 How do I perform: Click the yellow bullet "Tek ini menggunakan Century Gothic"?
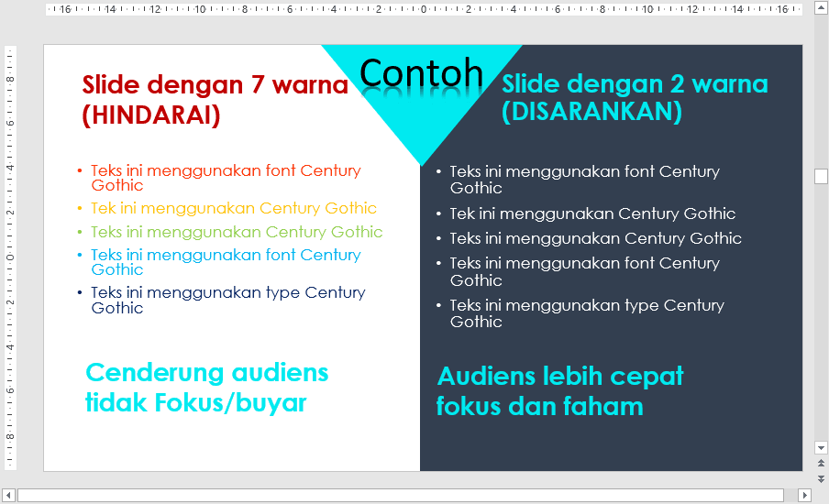[233, 208]
